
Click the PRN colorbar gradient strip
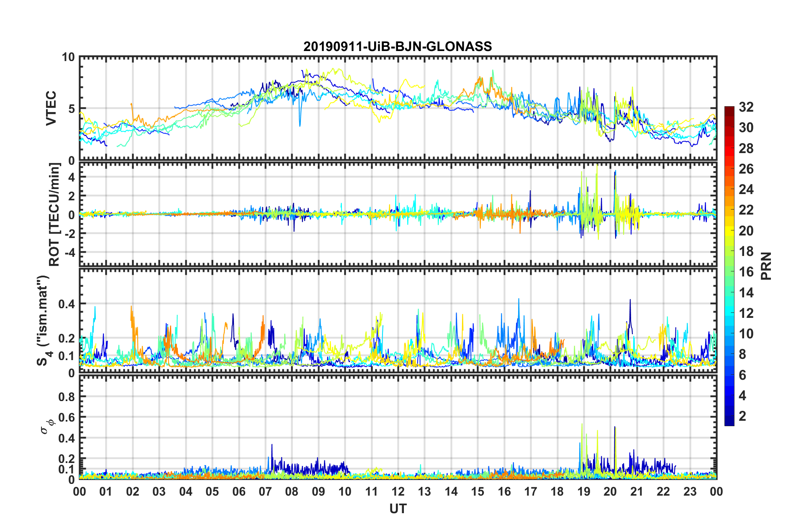[729, 266]
